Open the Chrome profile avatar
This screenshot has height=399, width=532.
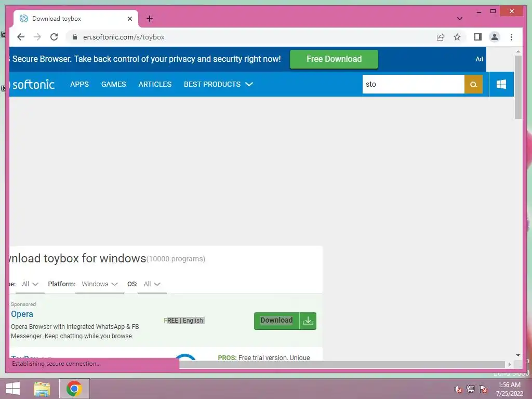pos(495,37)
